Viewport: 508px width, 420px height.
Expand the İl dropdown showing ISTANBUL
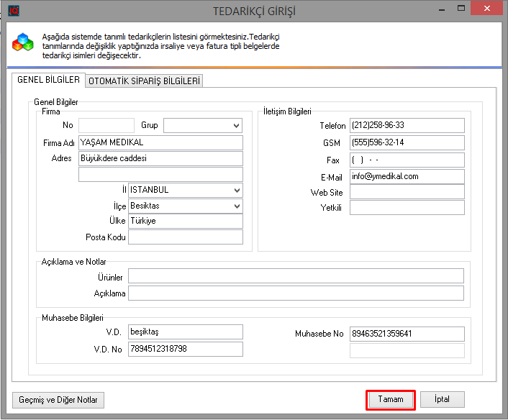coord(237,190)
